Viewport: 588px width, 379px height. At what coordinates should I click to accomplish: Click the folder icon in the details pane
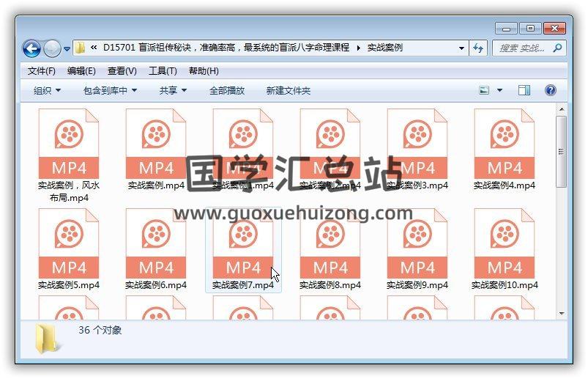[47, 339]
